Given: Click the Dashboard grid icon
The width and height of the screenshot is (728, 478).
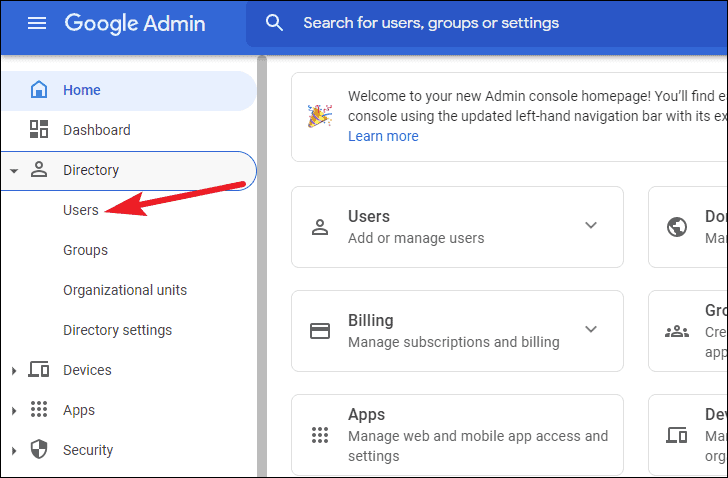Looking at the screenshot, I should click(39, 129).
